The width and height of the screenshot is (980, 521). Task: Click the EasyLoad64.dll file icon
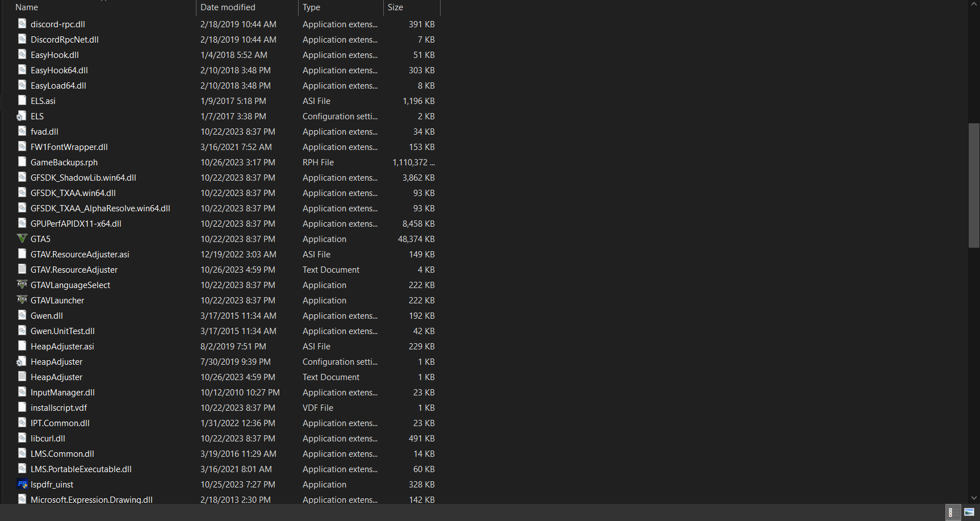pyautogui.click(x=22, y=85)
